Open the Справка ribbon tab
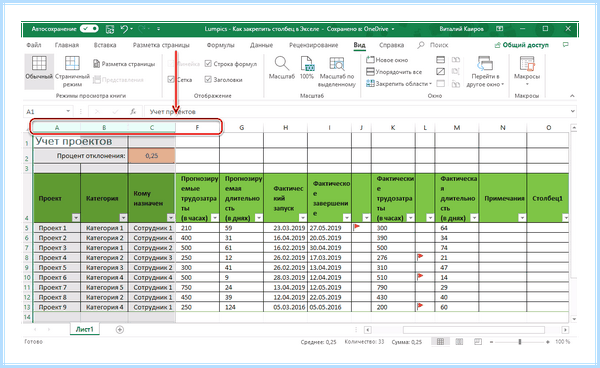The image size is (600, 368). tap(391, 45)
